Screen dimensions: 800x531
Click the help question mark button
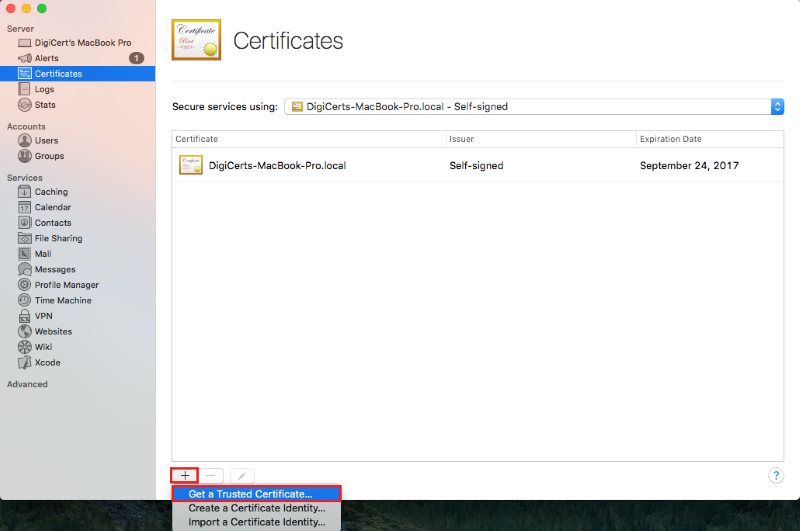[x=775, y=476]
